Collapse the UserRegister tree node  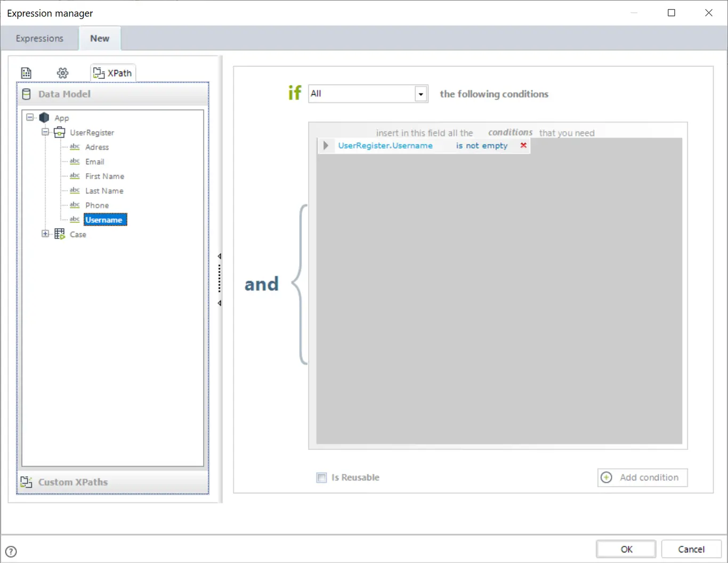[45, 132]
